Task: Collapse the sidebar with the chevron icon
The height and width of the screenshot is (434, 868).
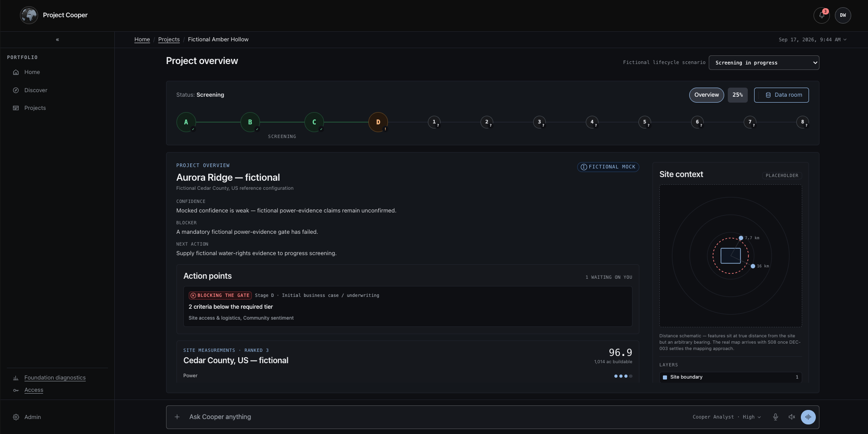Action: (57, 39)
